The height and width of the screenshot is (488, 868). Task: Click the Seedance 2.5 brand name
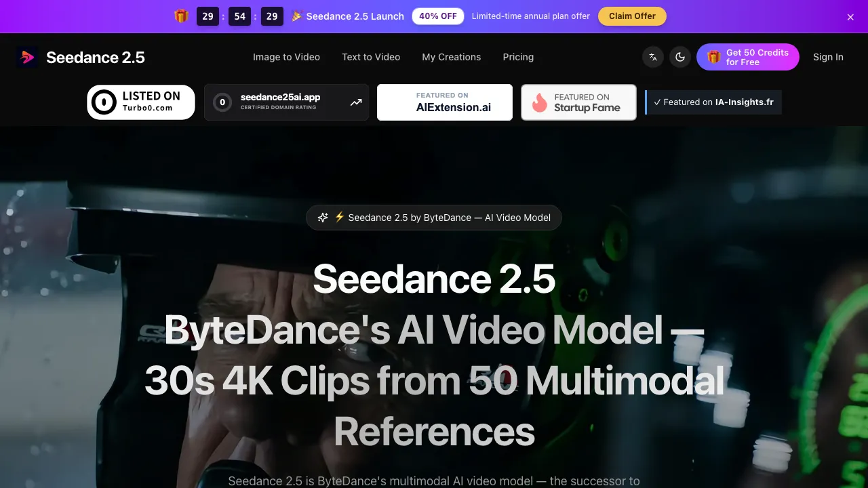(96, 58)
